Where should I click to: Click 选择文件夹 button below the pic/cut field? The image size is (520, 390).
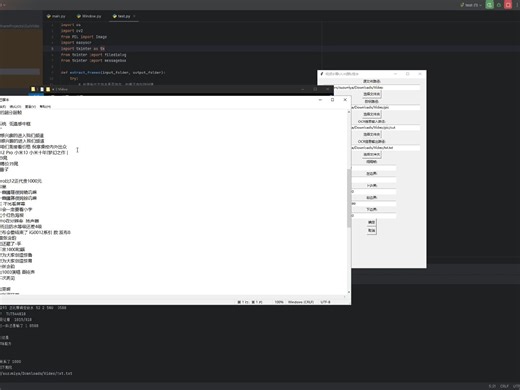coord(372,134)
